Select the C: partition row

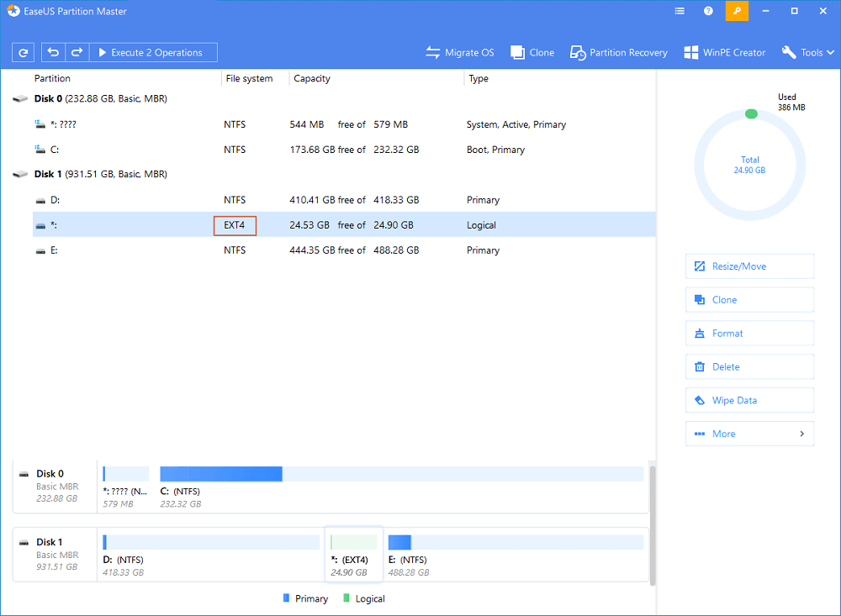tap(344, 150)
